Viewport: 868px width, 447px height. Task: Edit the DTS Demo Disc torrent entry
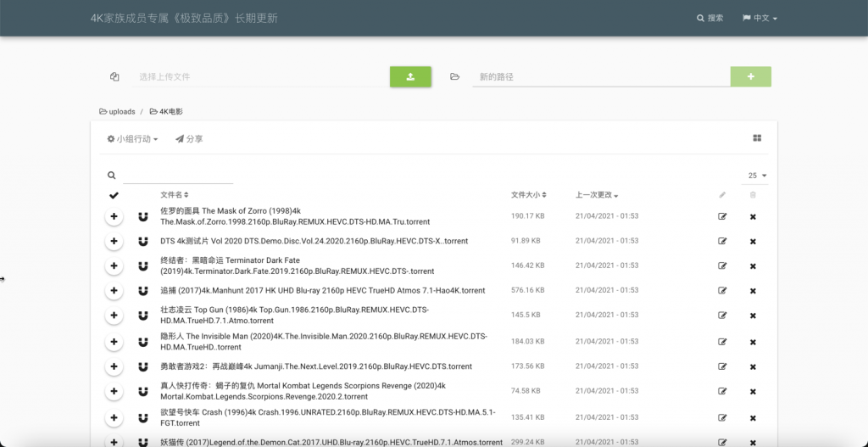click(722, 242)
